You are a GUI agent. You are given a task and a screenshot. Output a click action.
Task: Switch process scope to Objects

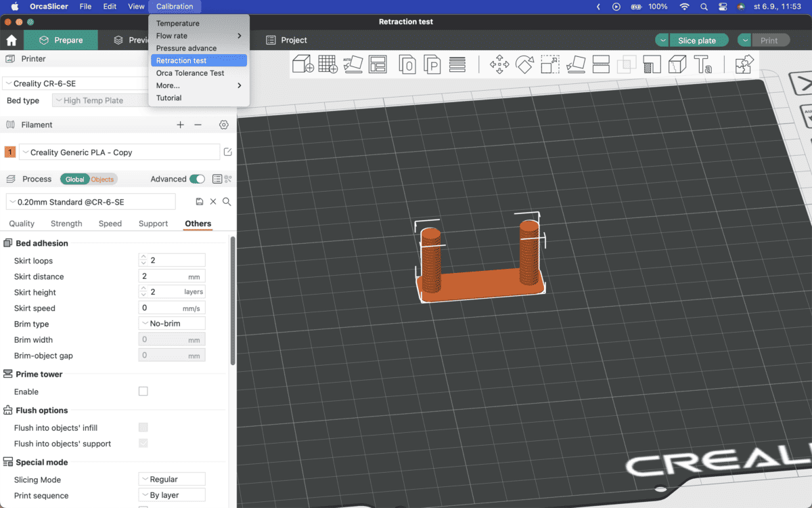pyautogui.click(x=103, y=179)
